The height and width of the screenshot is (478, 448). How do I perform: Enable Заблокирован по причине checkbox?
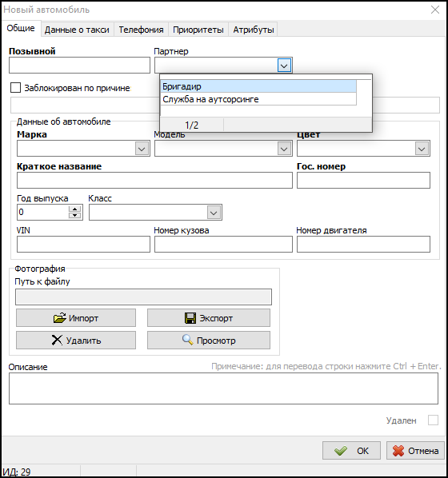coord(15,87)
